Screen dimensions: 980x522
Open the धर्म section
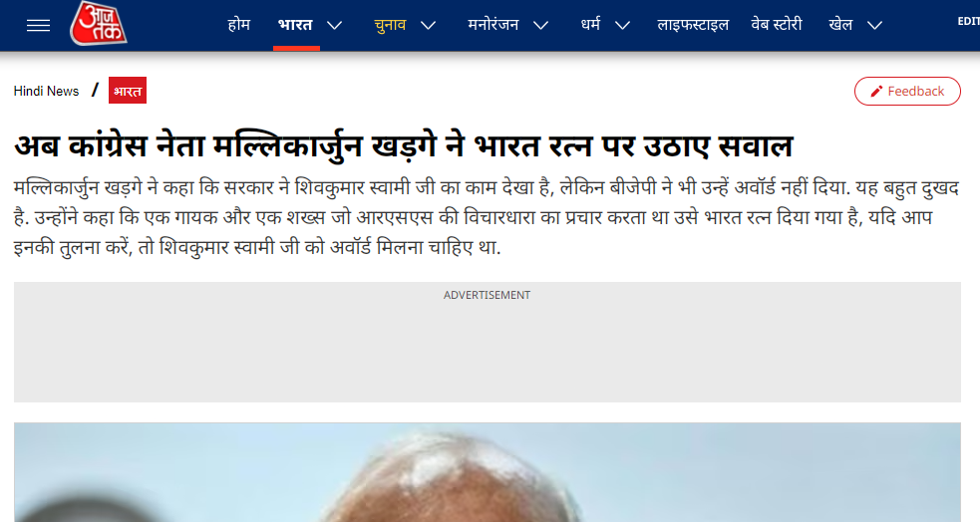[590, 25]
